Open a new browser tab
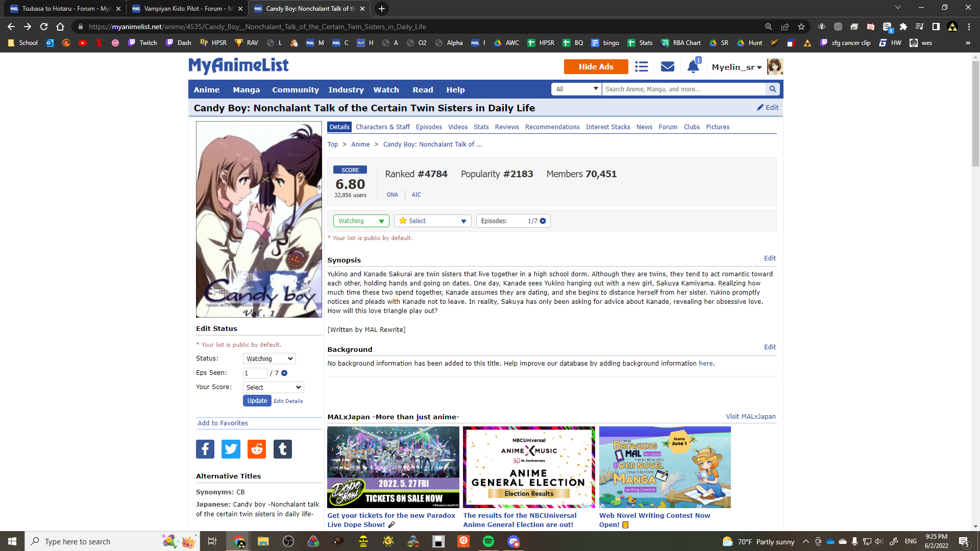This screenshot has height=551, width=980. (x=381, y=9)
